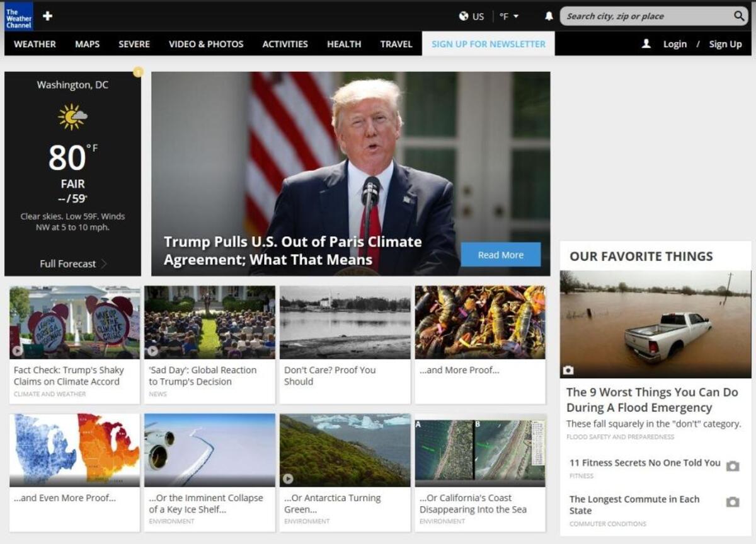Click the search magnifier icon
The image size is (756, 544).
coord(739,16)
